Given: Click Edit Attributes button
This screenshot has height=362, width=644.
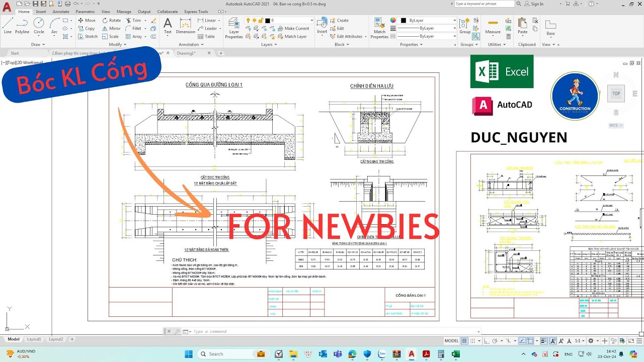Looking at the screenshot, I should click(346, 37).
